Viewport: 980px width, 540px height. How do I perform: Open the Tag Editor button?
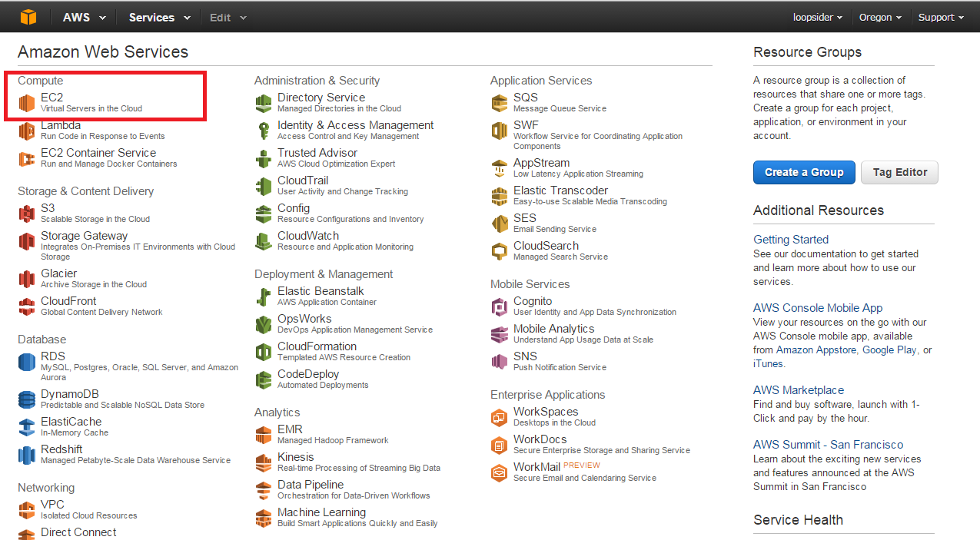coord(900,172)
